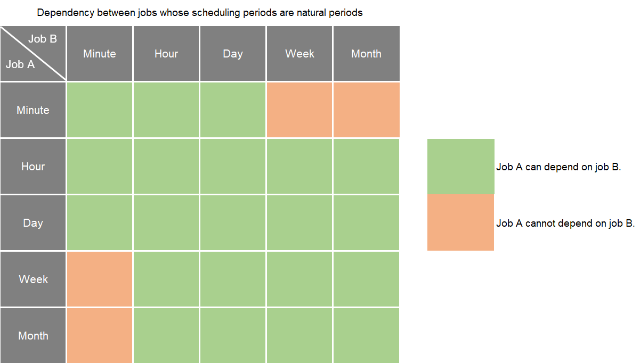Click the Minute row header

tap(33, 110)
